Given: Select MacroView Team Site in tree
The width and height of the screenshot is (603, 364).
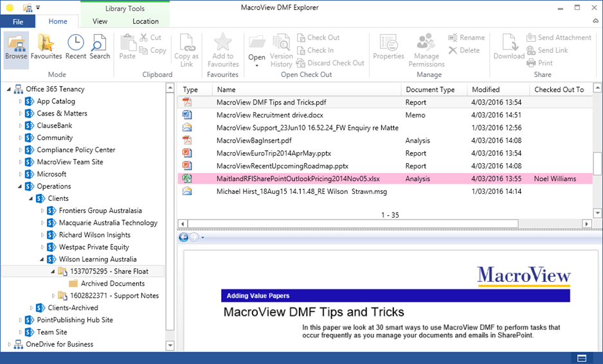Looking at the screenshot, I should pos(70,162).
